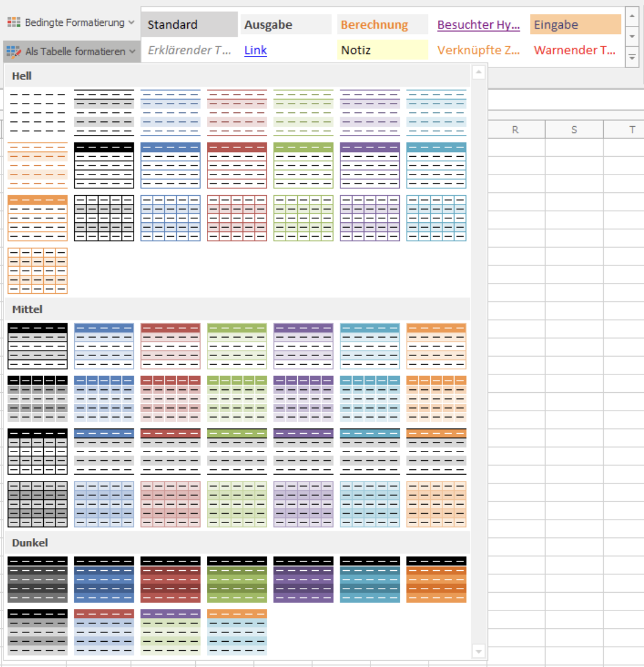
Task: Choose Mittel red header style, first row
Action: coord(171,346)
